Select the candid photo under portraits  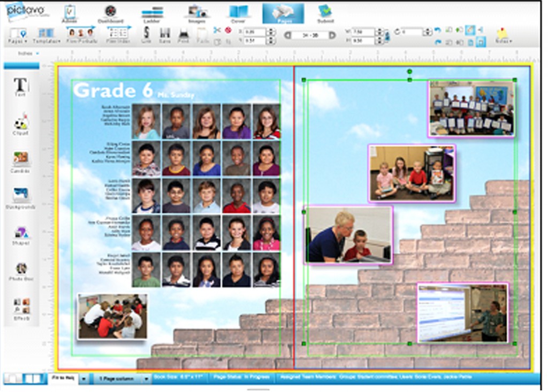112,316
